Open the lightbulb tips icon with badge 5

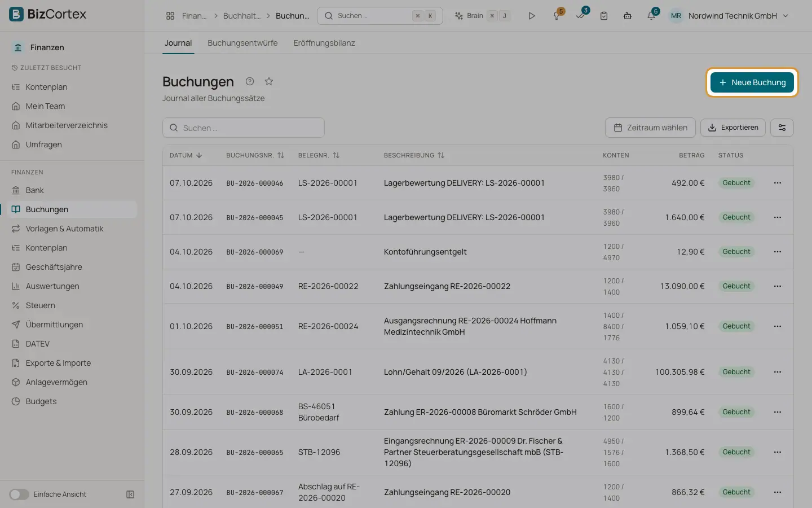[557, 16]
